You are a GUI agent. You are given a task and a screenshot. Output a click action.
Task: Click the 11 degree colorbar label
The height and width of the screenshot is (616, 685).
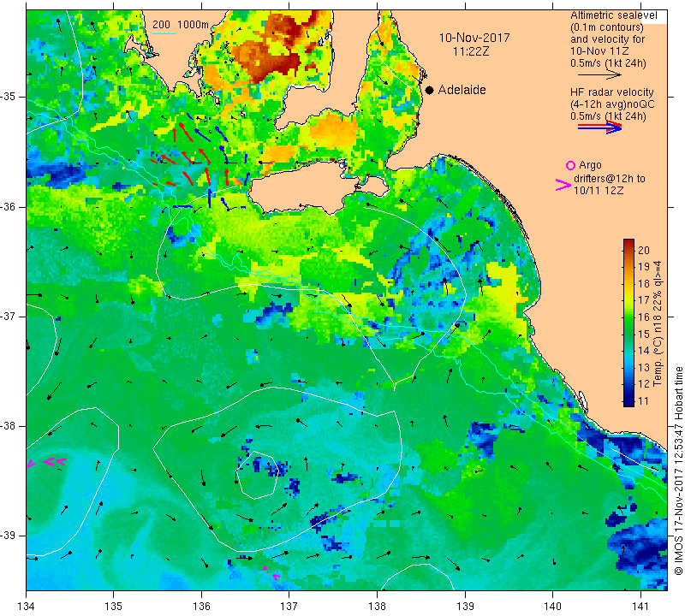point(644,400)
